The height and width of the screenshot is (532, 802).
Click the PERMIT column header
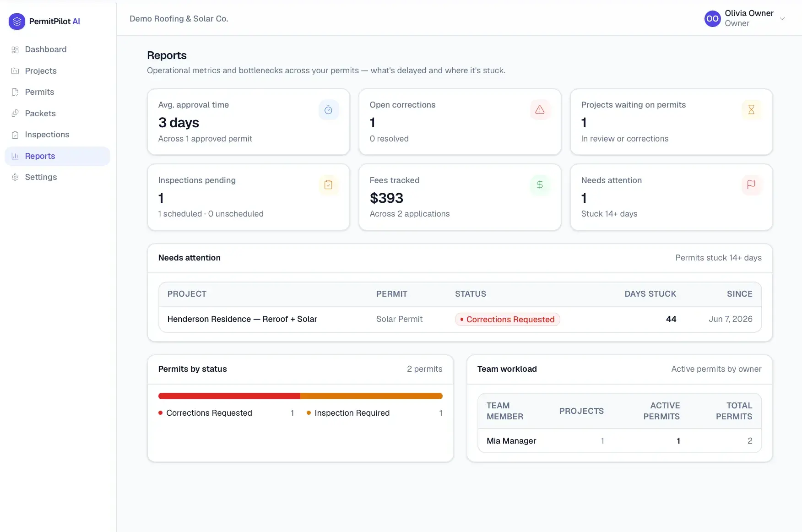click(x=392, y=294)
